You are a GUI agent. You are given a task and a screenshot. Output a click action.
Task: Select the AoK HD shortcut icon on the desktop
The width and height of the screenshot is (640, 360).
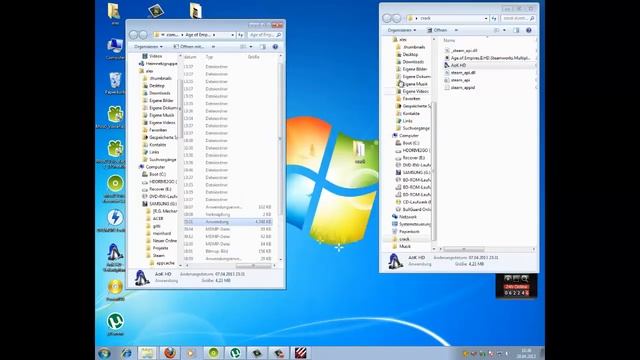[115, 257]
